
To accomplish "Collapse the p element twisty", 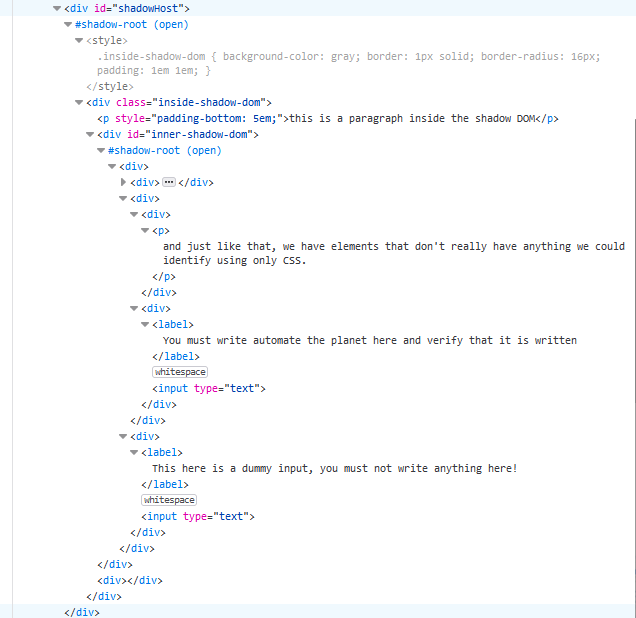I will point(145,230).
